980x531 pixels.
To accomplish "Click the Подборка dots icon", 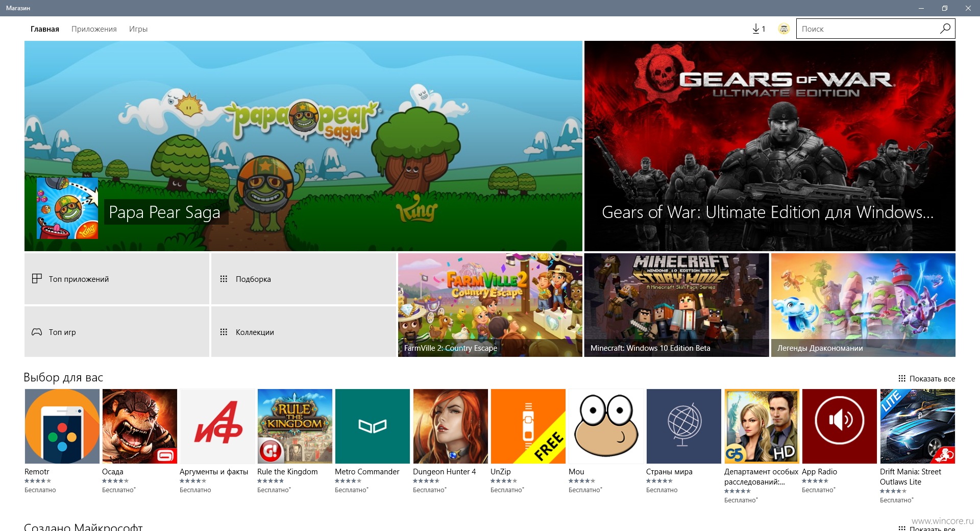I will 224,279.
